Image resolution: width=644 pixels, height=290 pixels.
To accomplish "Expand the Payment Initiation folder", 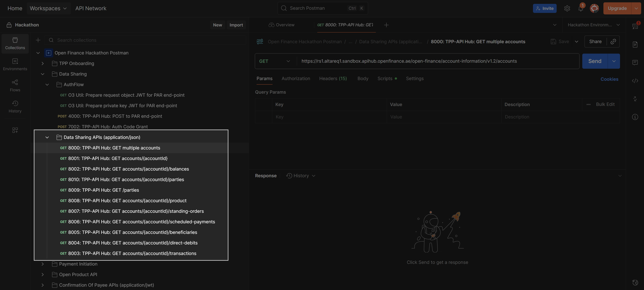I will [x=43, y=264].
